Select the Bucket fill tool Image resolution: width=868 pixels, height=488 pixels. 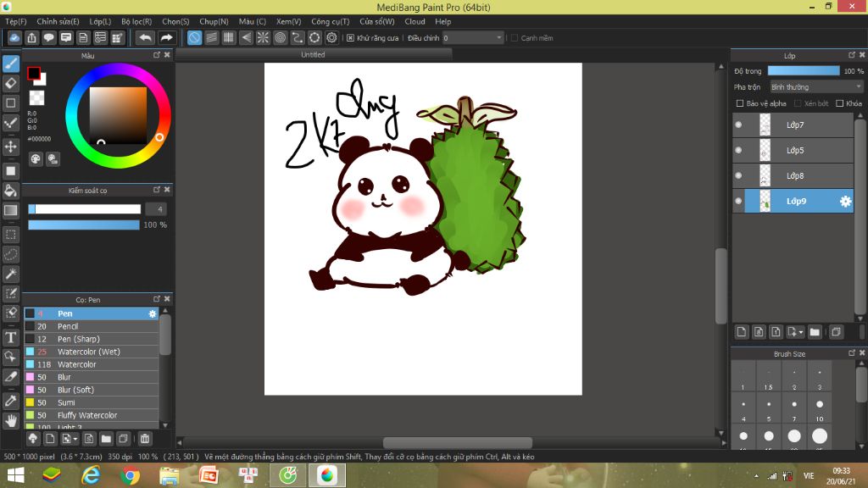[10, 191]
